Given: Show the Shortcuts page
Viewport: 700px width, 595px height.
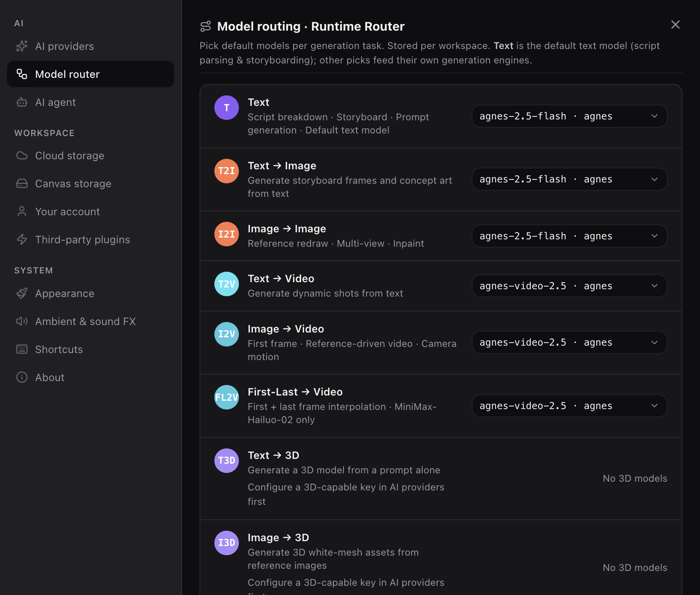Looking at the screenshot, I should tap(91, 349).
